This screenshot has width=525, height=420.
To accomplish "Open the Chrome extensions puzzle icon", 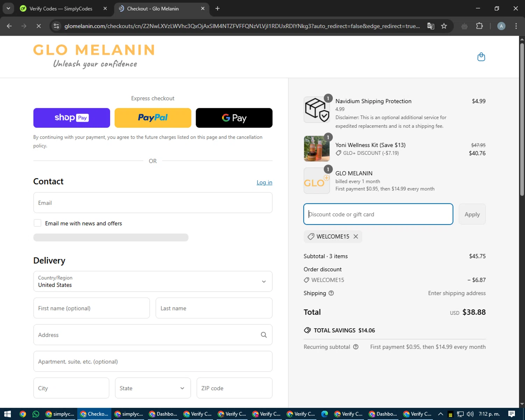I will 479,26.
